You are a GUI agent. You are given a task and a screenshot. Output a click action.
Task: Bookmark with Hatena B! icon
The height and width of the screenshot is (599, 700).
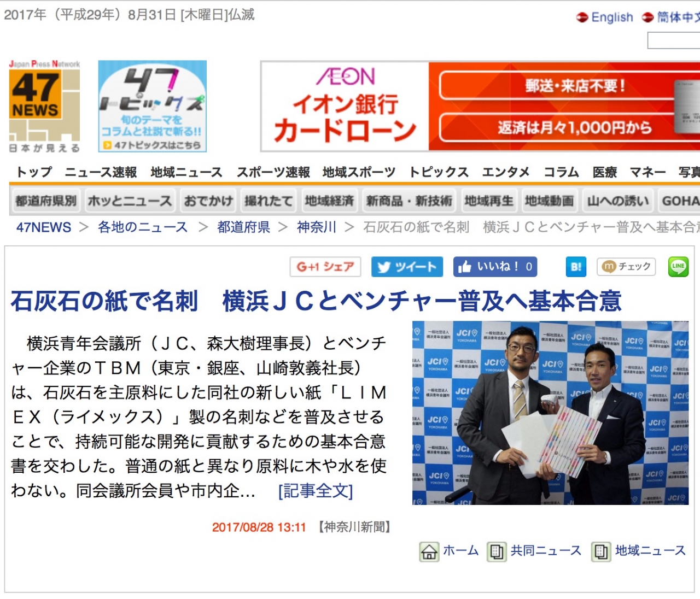pos(576,267)
